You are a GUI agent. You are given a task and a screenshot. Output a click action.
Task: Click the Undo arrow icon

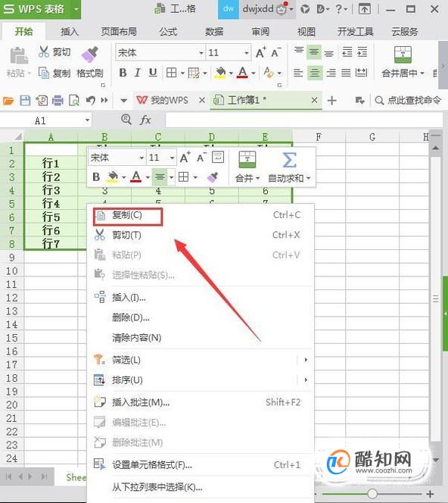pyautogui.click(x=91, y=101)
